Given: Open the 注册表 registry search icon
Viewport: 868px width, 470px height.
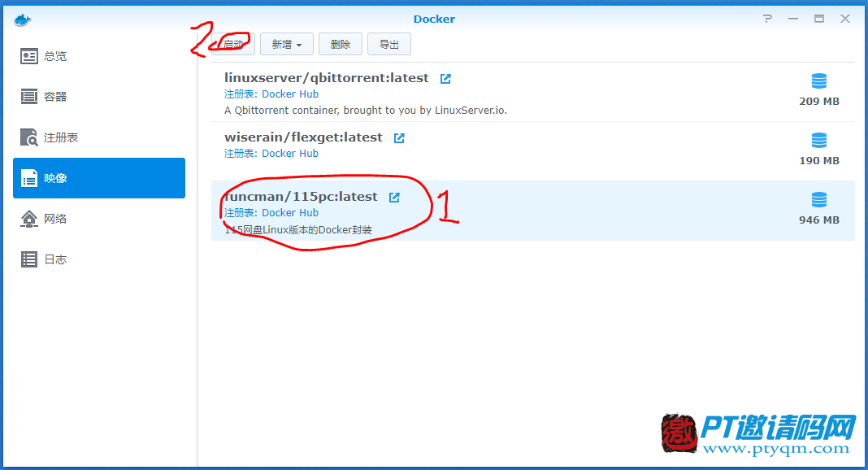Looking at the screenshot, I should click(x=28, y=137).
